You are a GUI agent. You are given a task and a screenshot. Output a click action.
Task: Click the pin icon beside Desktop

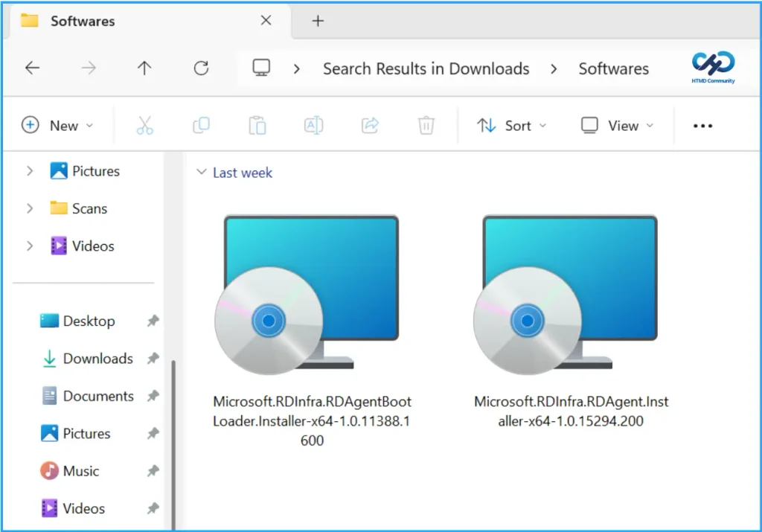153,321
